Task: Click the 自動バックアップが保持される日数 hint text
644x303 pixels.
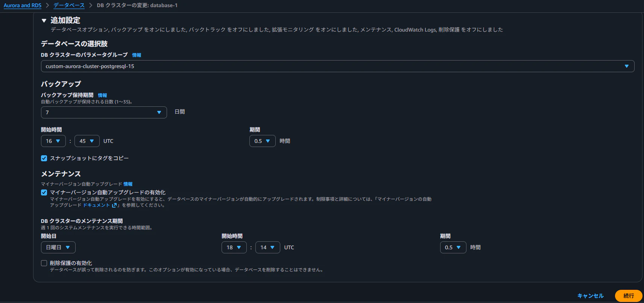Action: [x=87, y=102]
